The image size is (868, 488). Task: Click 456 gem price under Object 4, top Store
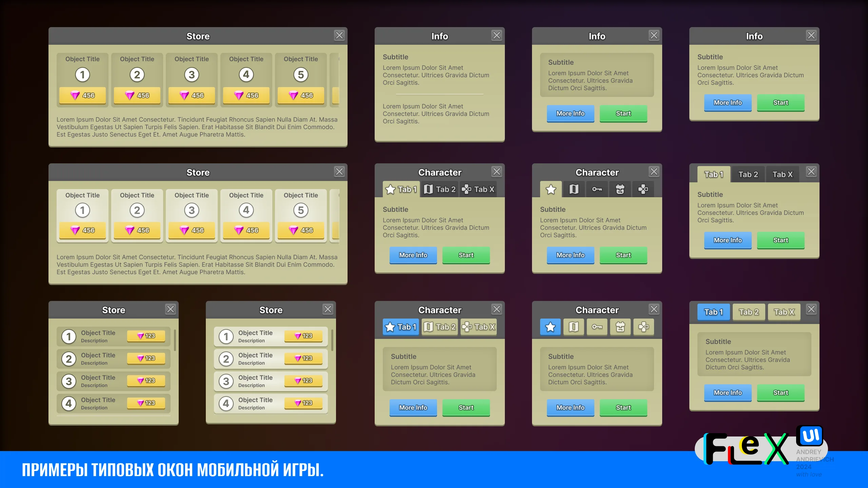tap(246, 96)
